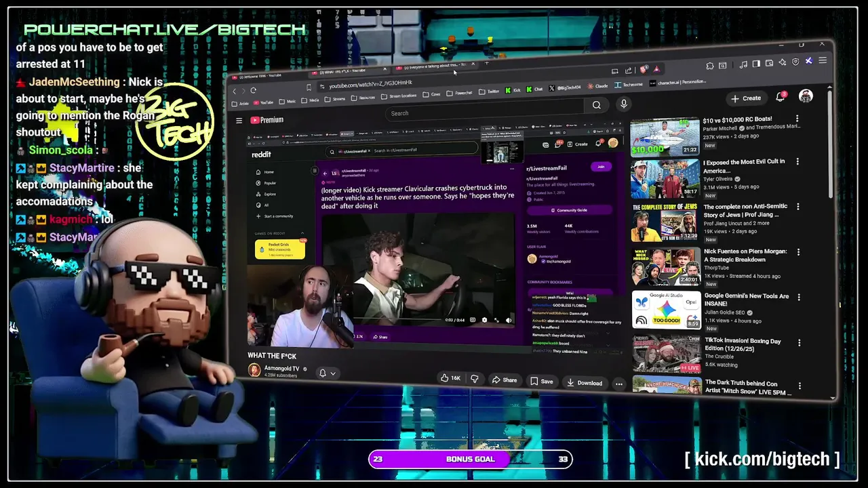Reload the page with the browser refresh icon
868x488 pixels.
tap(254, 90)
